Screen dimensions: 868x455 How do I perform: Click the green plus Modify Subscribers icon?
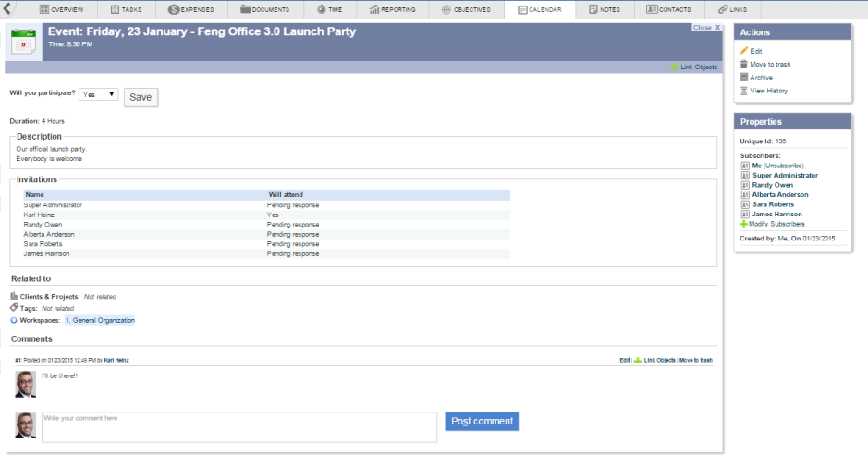point(744,224)
